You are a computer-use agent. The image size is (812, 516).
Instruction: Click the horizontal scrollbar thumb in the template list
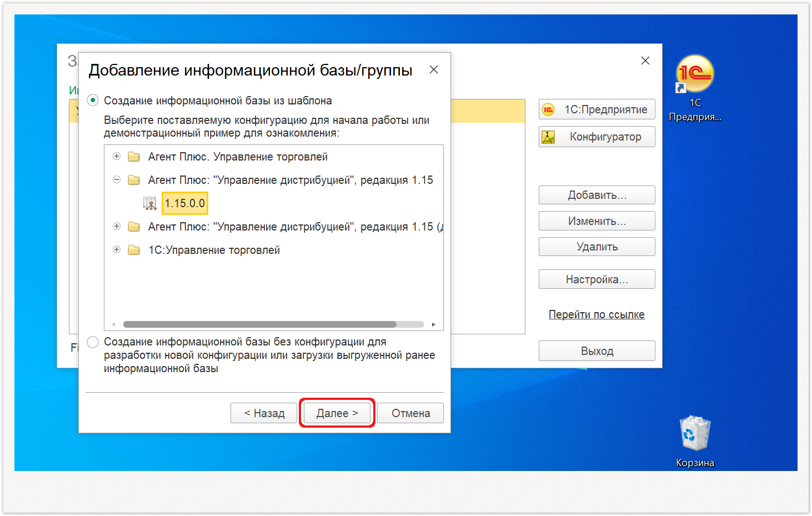pos(260,324)
